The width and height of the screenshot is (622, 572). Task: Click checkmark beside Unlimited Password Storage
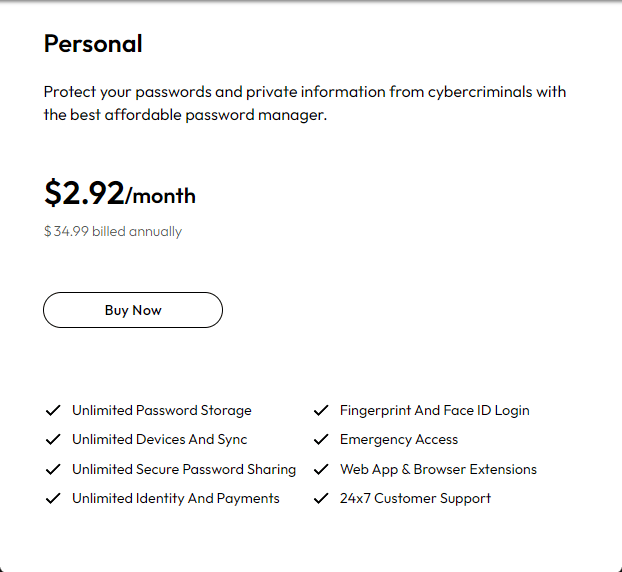(53, 410)
